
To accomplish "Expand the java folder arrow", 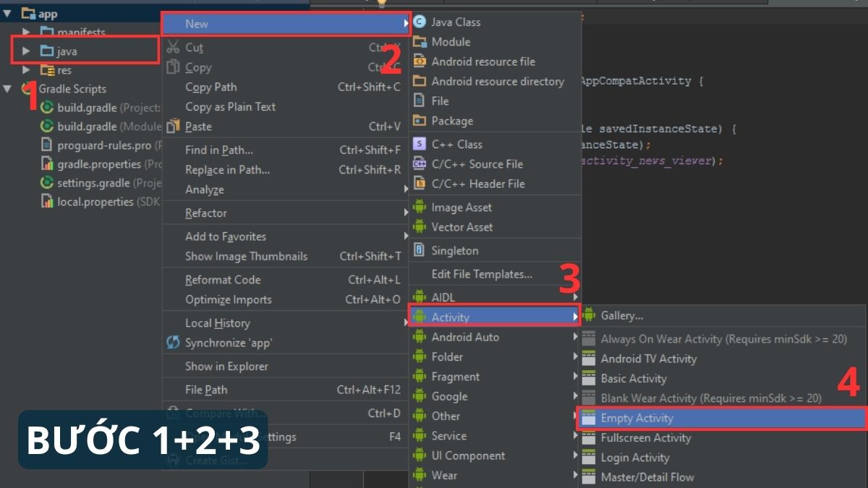I will click(27, 51).
